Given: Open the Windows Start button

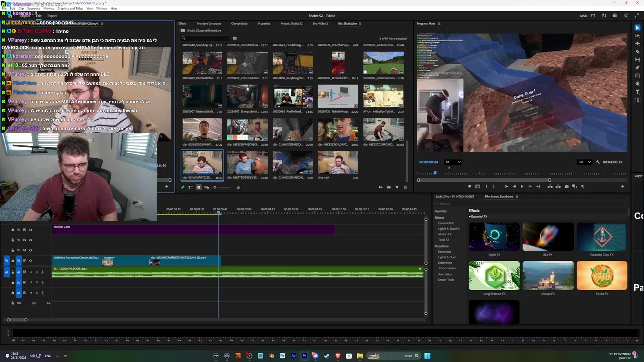Looking at the screenshot, I should (427, 356).
